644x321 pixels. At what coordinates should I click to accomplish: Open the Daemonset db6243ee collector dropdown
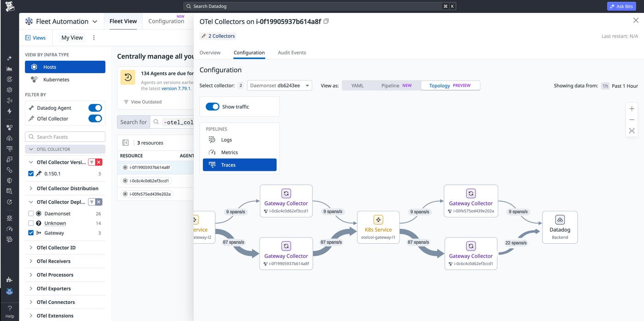pyautogui.click(x=279, y=86)
